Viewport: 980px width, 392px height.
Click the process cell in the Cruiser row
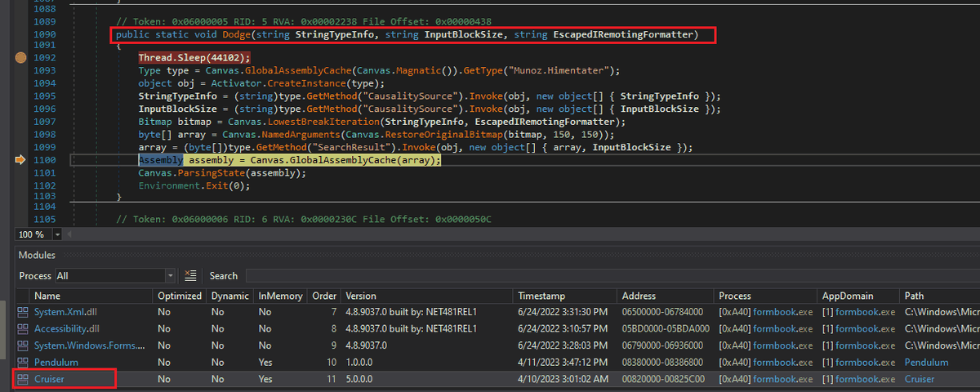pyautogui.click(x=766, y=379)
